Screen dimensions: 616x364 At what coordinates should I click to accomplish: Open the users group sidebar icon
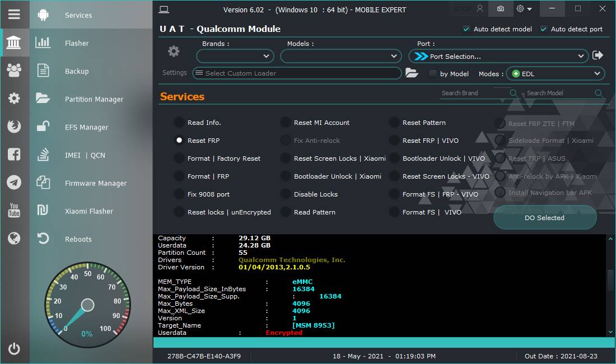point(14,71)
